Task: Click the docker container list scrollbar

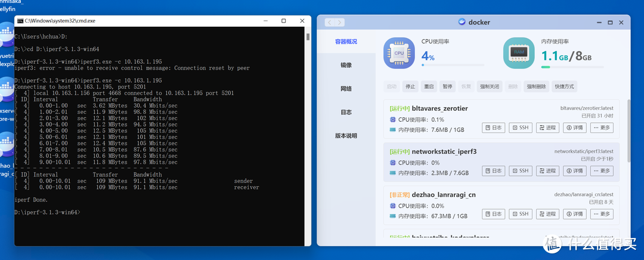Action: (629, 131)
